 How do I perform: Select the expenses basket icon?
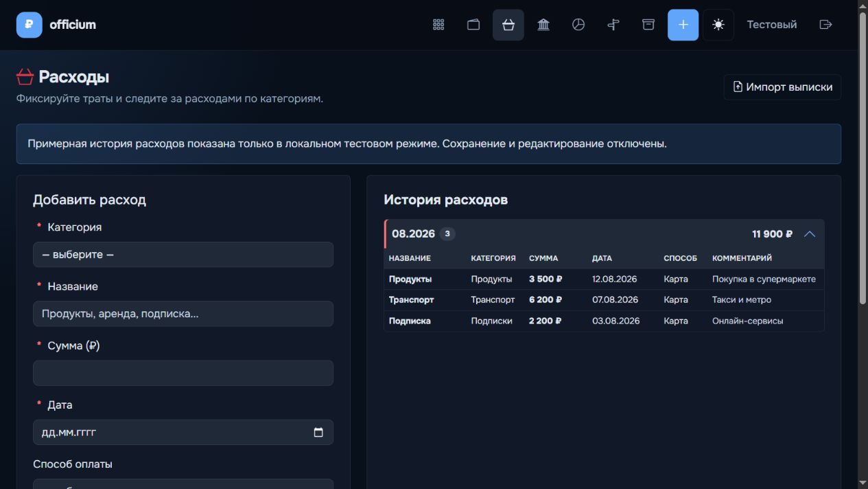coord(508,25)
